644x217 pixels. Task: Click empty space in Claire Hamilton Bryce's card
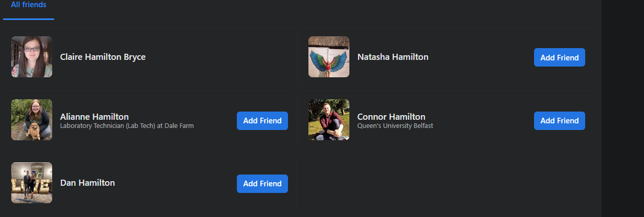[x=220, y=57]
